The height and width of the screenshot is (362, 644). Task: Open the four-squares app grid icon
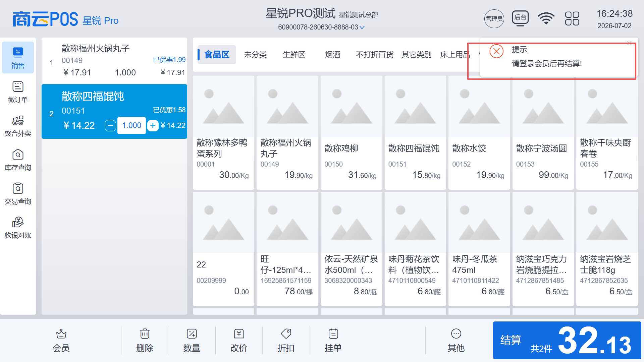(572, 18)
